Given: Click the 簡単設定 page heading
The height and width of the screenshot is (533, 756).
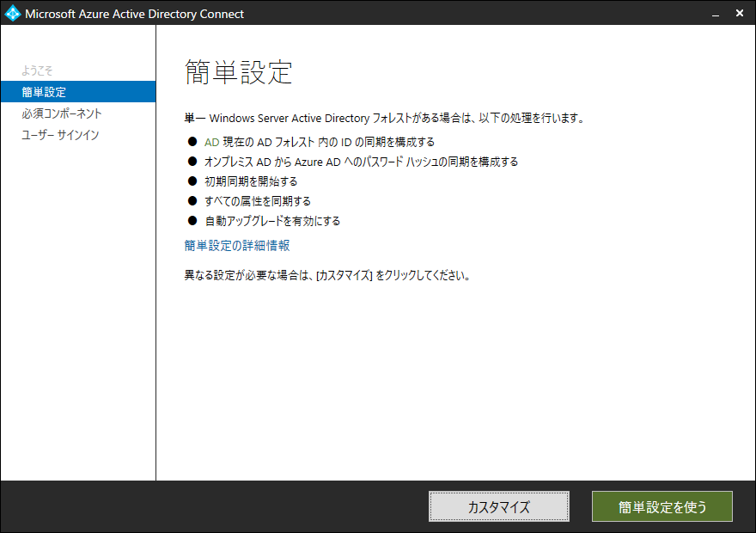Looking at the screenshot, I should pyautogui.click(x=239, y=72).
